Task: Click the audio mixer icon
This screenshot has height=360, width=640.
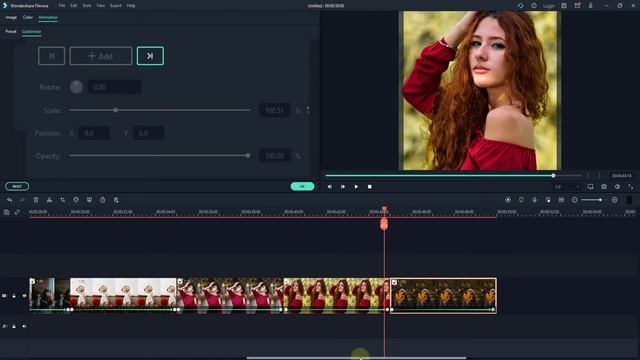Action: tap(548, 200)
